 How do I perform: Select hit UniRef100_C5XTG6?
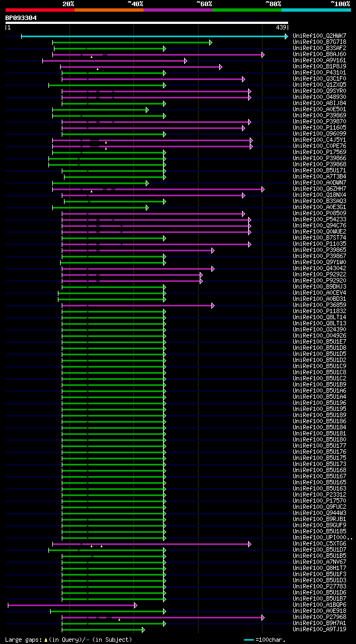pos(319,543)
